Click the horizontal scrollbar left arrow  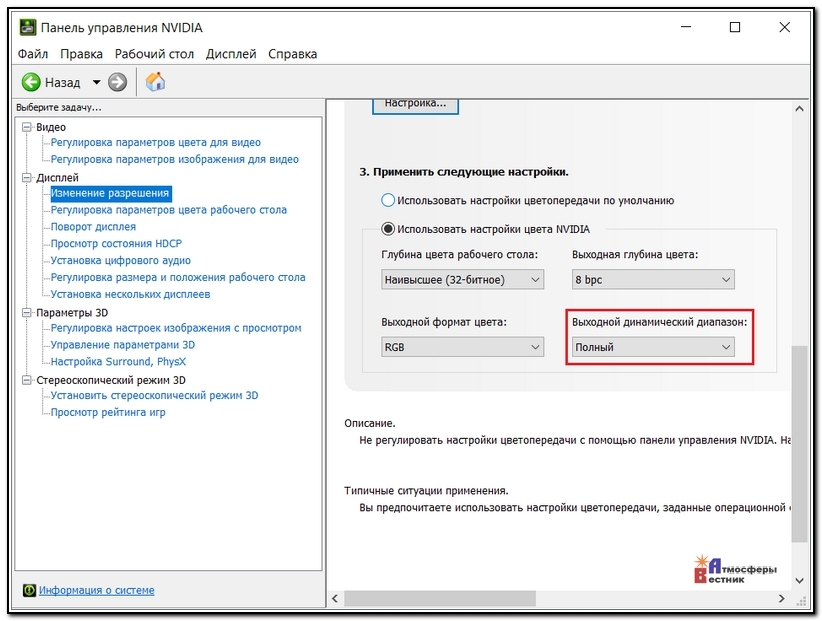tap(335, 598)
